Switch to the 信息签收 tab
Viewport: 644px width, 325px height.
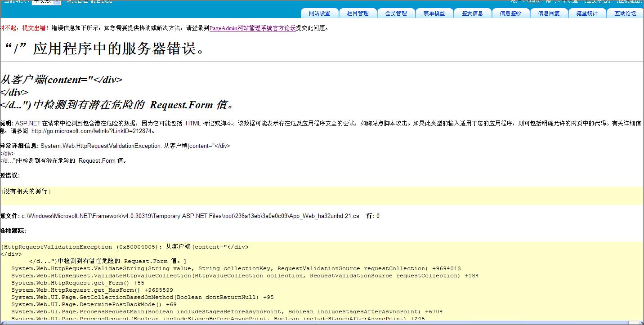(x=510, y=13)
